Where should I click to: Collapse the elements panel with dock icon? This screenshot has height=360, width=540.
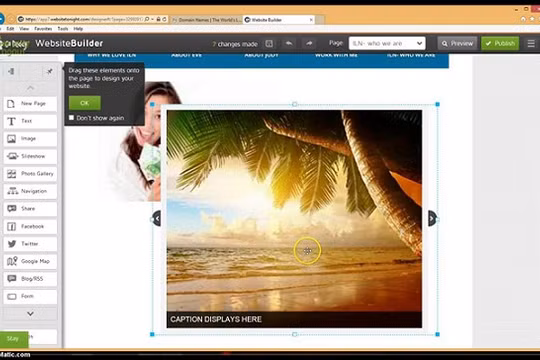pos(11,71)
